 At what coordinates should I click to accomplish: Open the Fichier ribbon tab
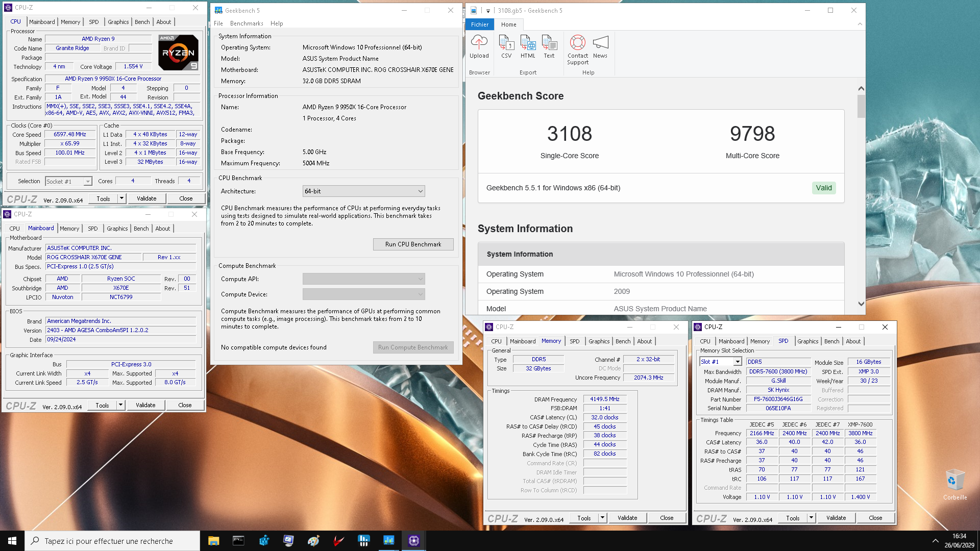click(x=479, y=24)
